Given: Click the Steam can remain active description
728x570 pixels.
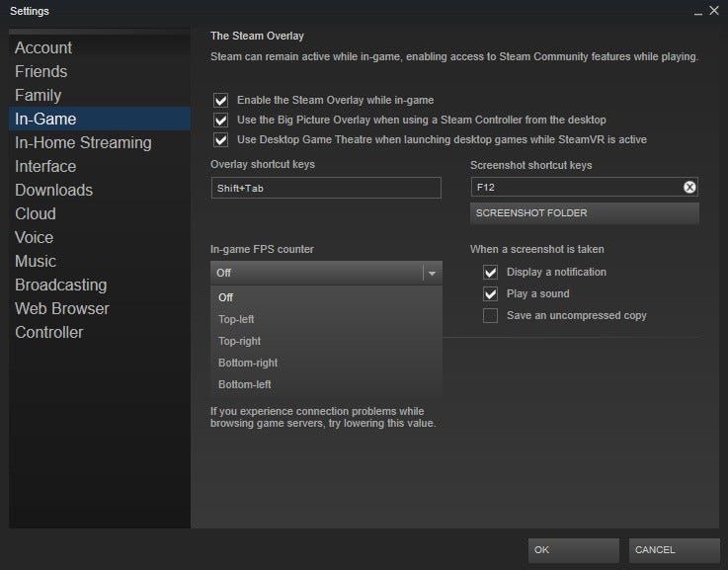Looking at the screenshot, I should (x=454, y=56).
